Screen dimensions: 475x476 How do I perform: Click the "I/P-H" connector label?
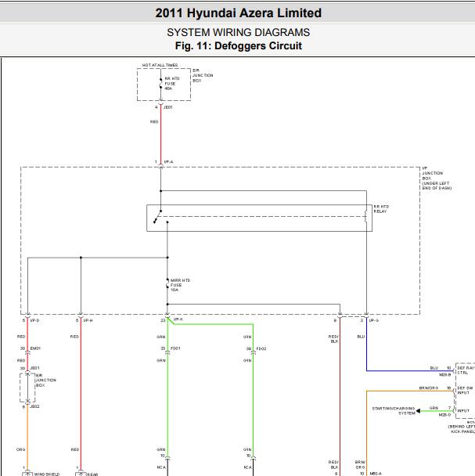click(88, 320)
